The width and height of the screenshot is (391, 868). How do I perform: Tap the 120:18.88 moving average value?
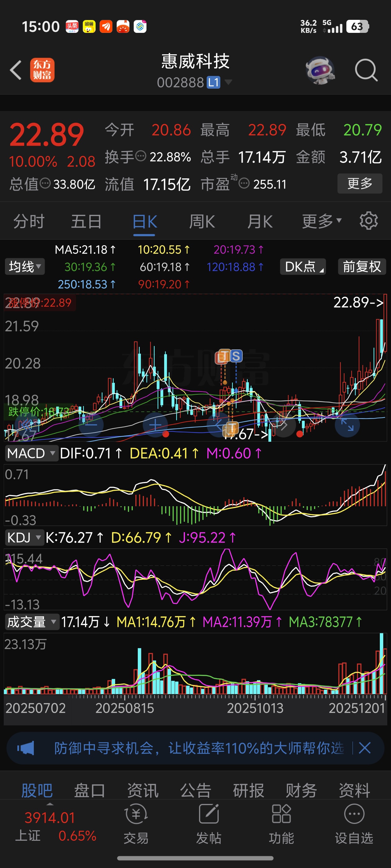click(235, 267)
